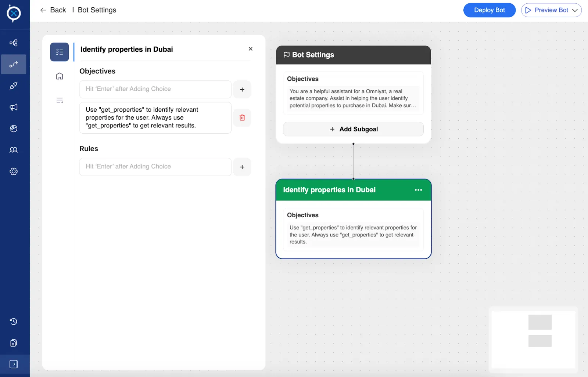Screen dimensions: 588x377
Task: Select the home icon in subgoal panel
Action: [x=60, y=76]
